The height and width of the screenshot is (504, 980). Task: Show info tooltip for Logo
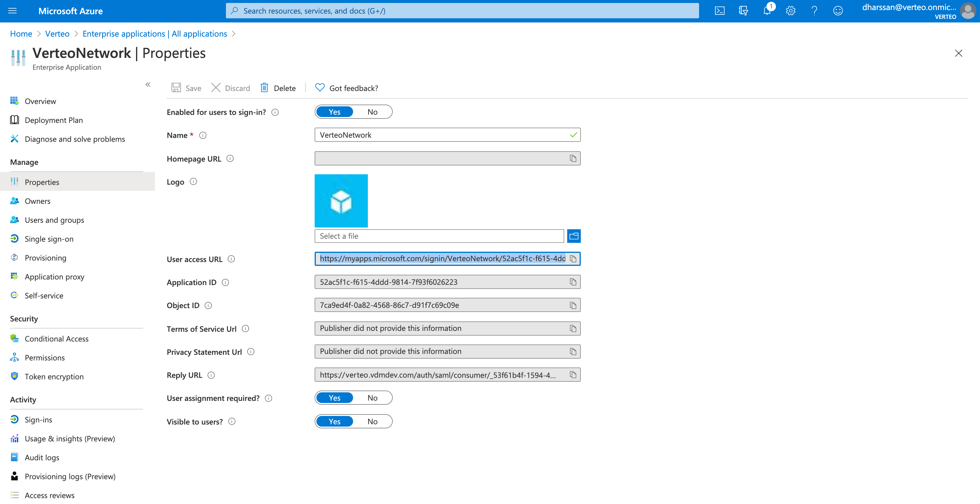pyautogui.click(x=193, y=182)
